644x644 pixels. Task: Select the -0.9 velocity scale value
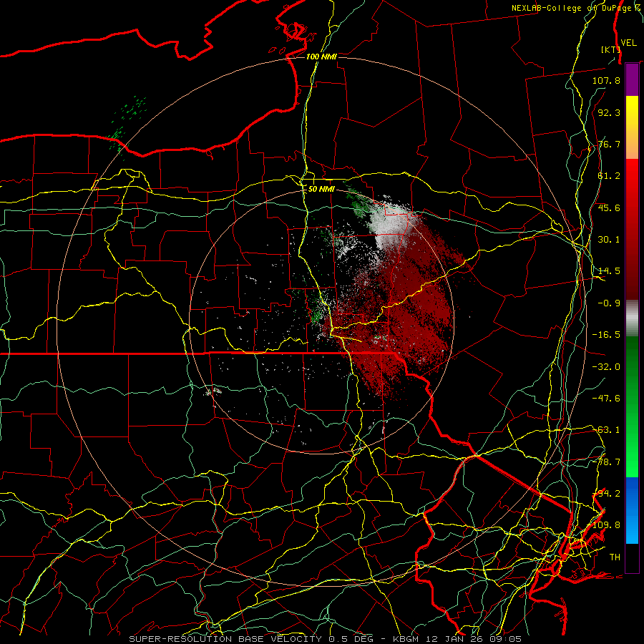[x=609, y=303]
